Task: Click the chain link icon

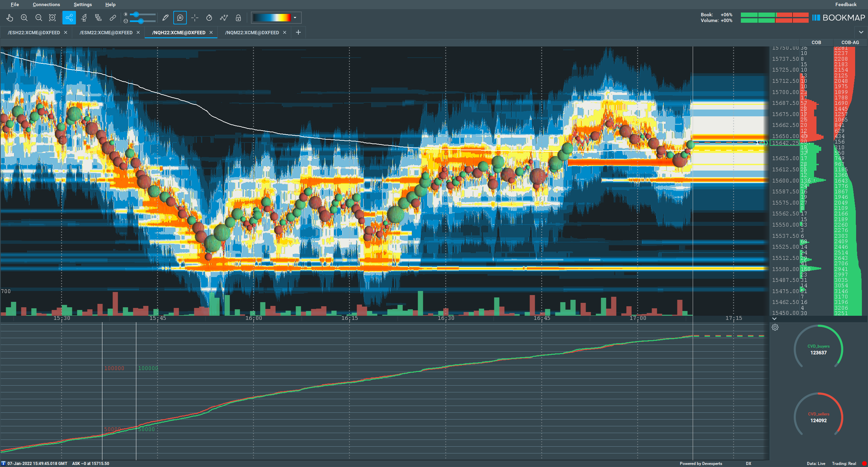Action: (x=113, y=18)
